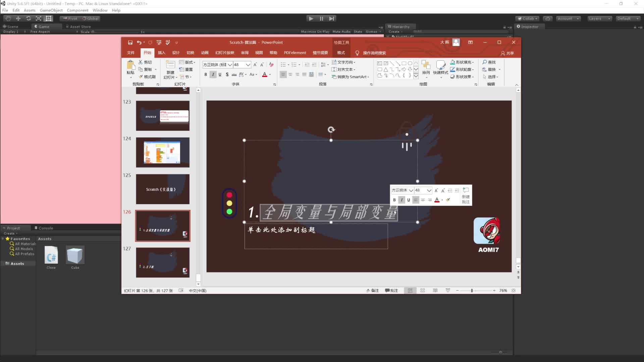This screenshot has height=362, width=644.
Task: Switch to reading view in status bar
Action: click(x=435, y=291)
